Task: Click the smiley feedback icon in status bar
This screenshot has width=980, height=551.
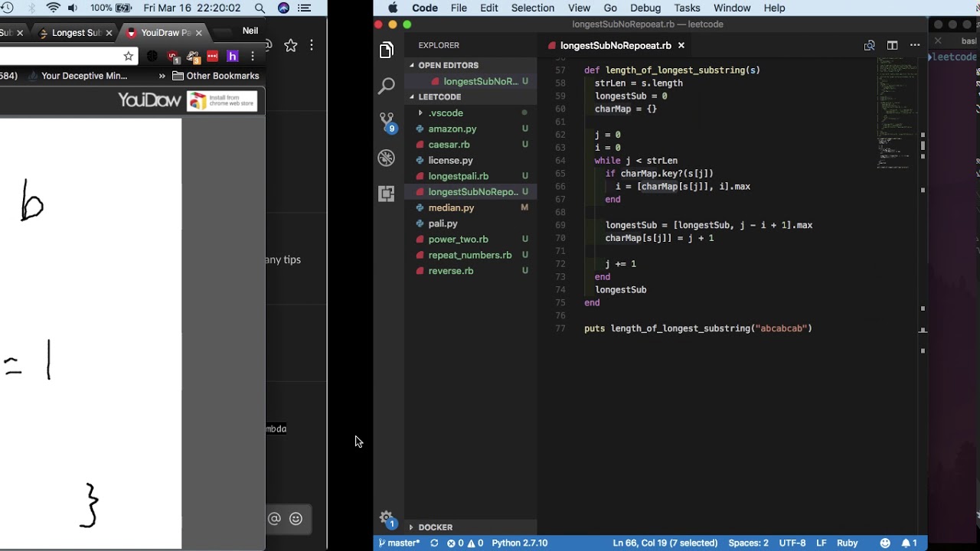Action: 885,543
